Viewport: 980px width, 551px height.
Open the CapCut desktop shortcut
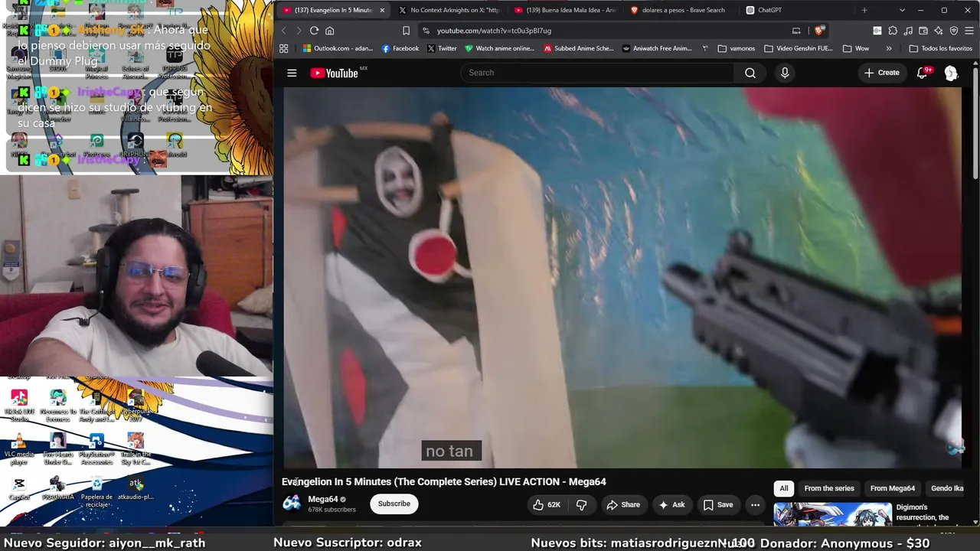[19, 488]
